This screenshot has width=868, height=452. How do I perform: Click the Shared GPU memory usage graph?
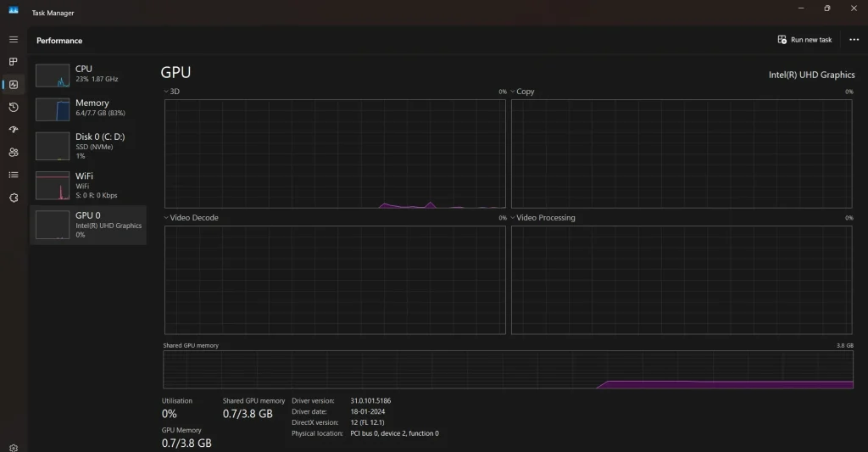point(509,370)
